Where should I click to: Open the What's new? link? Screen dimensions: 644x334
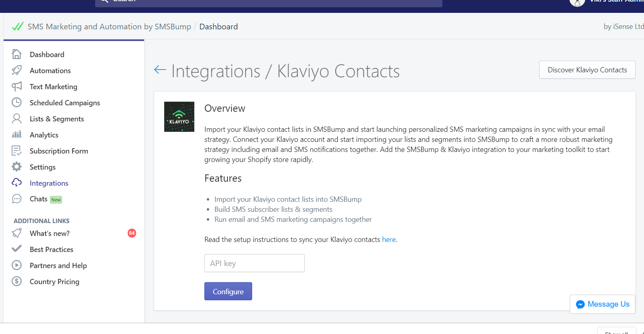pyautogui.click(x=49, y=233)
